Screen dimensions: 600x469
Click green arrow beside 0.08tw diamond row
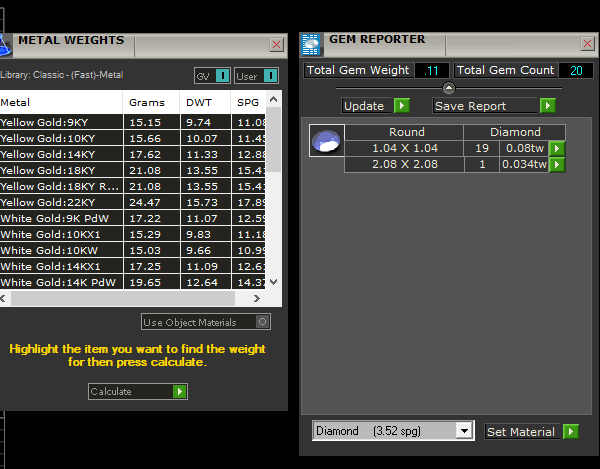557,148
